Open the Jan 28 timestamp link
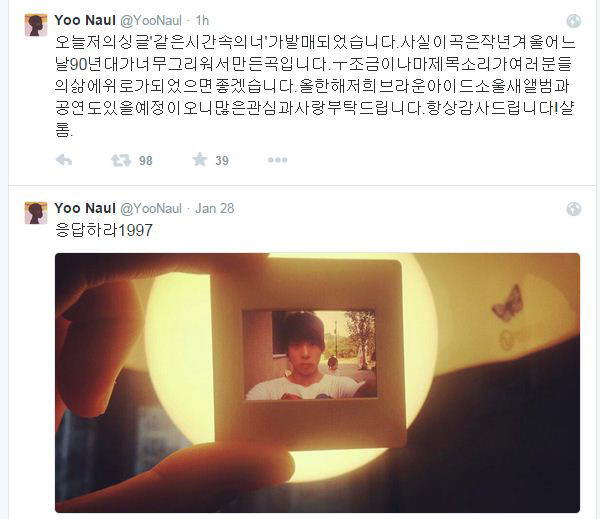 click(214, 208)
